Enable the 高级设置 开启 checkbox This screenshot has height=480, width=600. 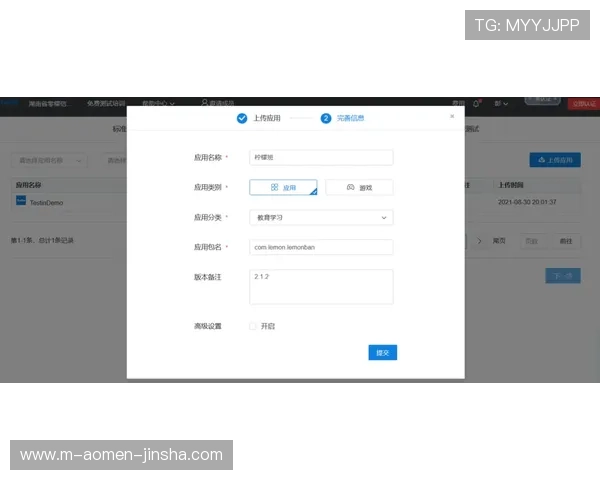253,326
